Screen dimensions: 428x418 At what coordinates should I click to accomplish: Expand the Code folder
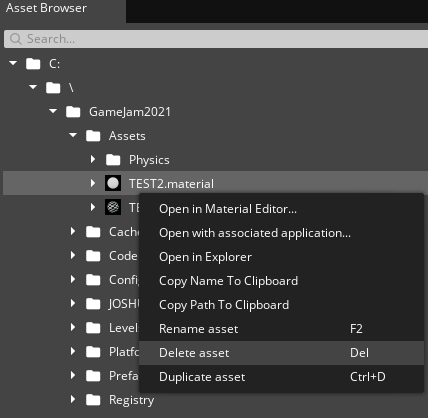[73, 255]
